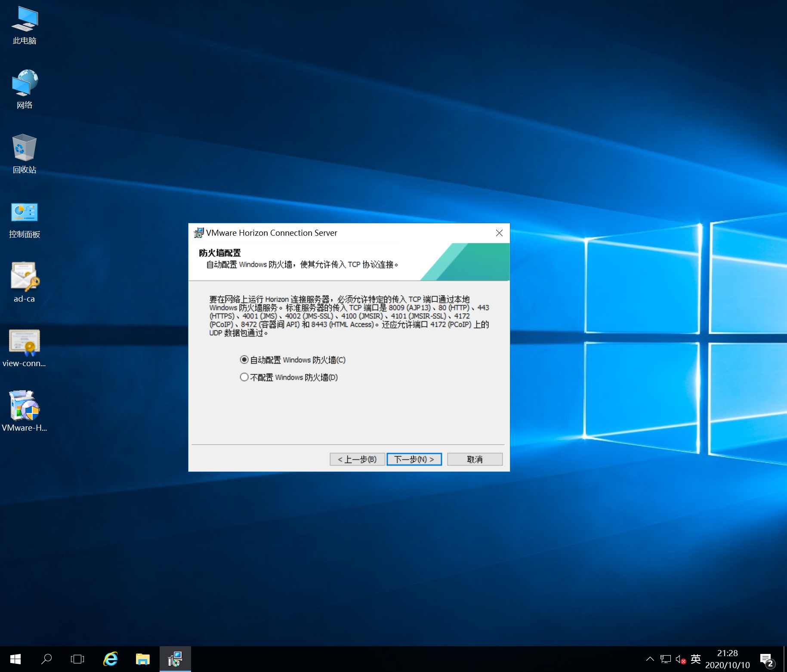
Task: Click the 上一步(B) back button
Action: (357, 459)
